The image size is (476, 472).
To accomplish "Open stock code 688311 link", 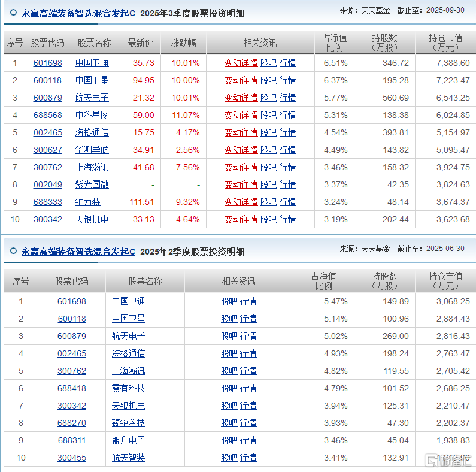I will point(72,440).
